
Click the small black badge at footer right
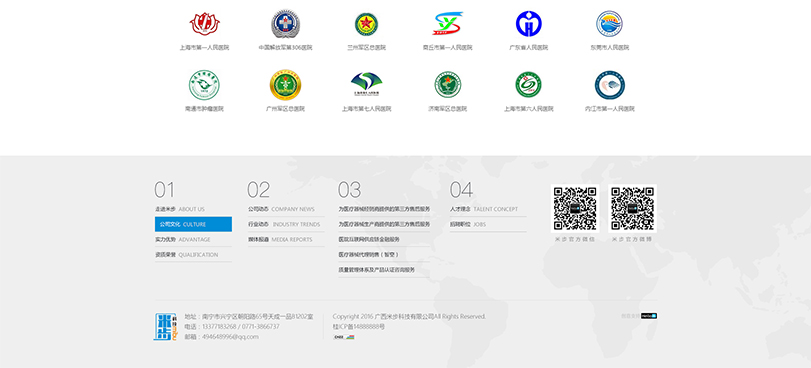649,316
